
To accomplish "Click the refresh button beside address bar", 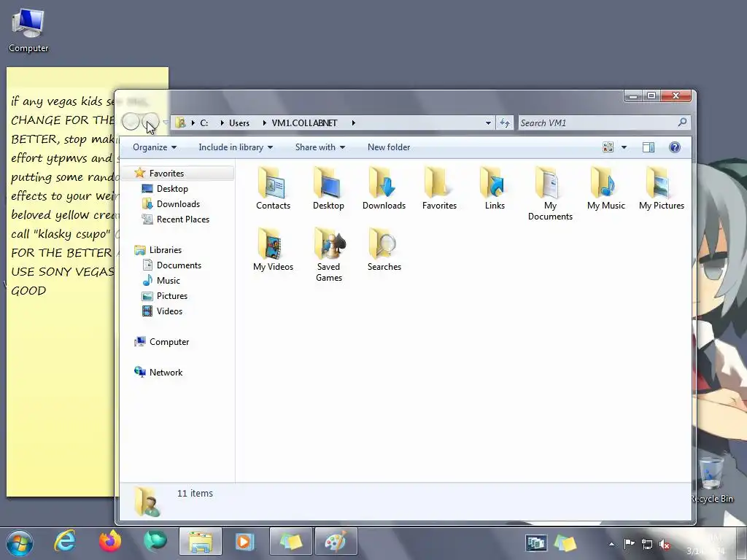I will pos(505,122).
